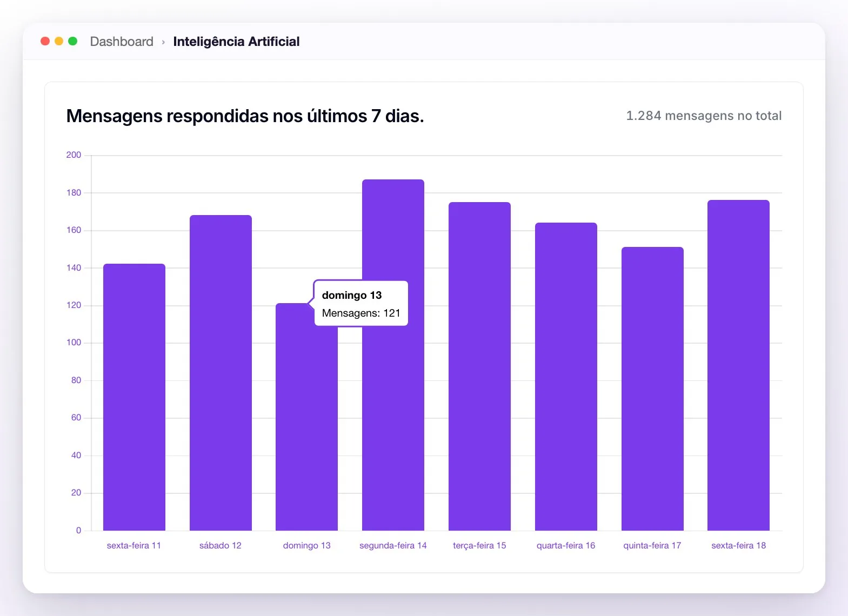Viewport: 848px width, 616px height.
Task: Click the 80 y-axis value
Action: pos(76,380)
